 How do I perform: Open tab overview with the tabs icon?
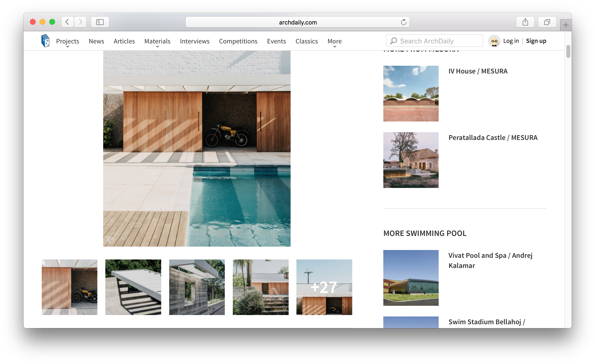click(x=547, y=22)
